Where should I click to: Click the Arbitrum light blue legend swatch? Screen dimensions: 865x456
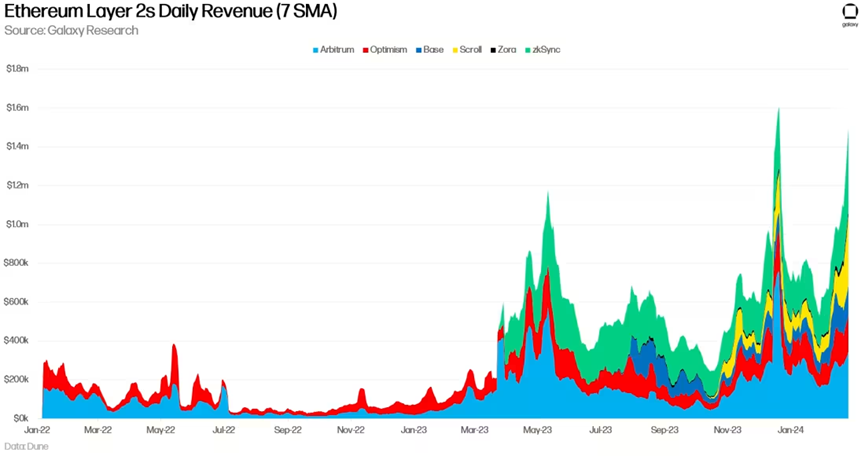[x=316, y=49]
